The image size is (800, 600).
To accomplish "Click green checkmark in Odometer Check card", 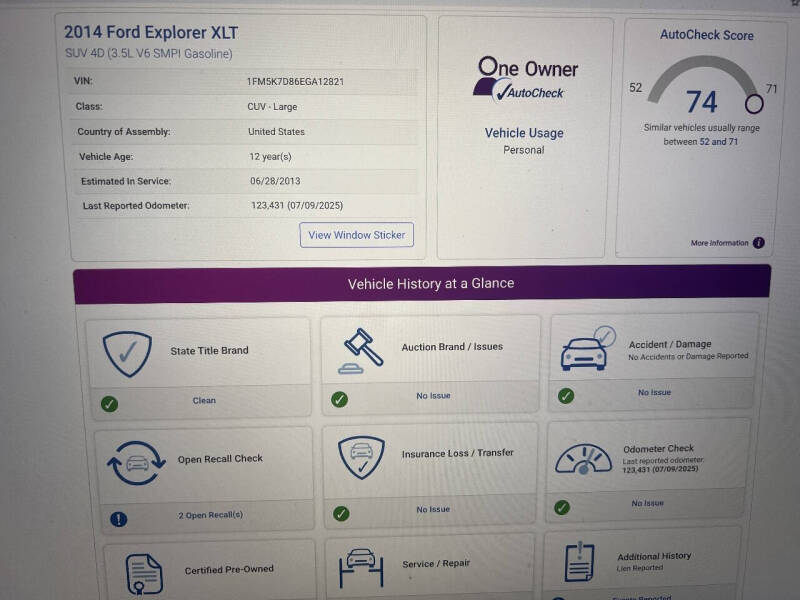I will (x=562, y=508).
